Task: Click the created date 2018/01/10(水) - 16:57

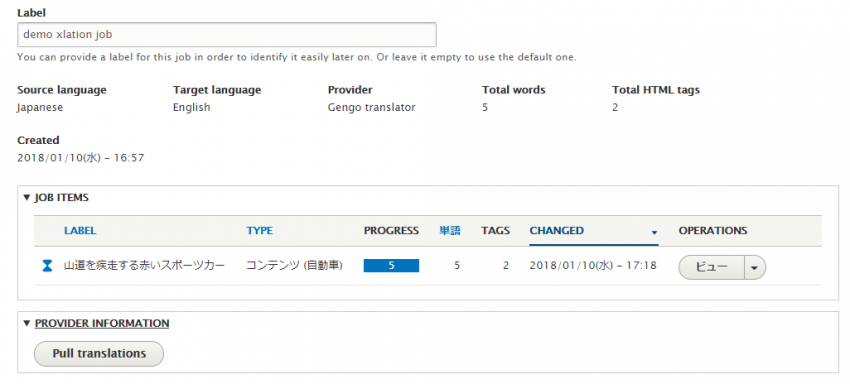Action: click(x=81, y=158)
